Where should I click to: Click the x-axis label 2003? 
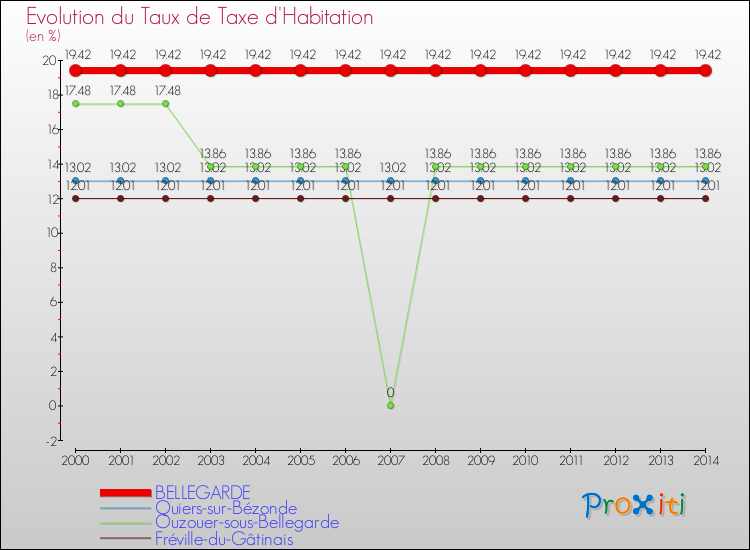click(210, 461)
